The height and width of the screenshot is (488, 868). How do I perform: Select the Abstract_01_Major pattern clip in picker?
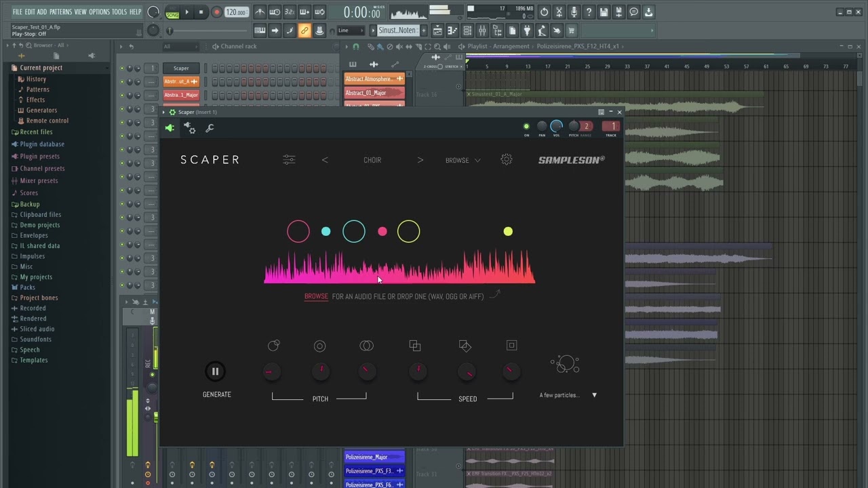[x=374, y=93]
